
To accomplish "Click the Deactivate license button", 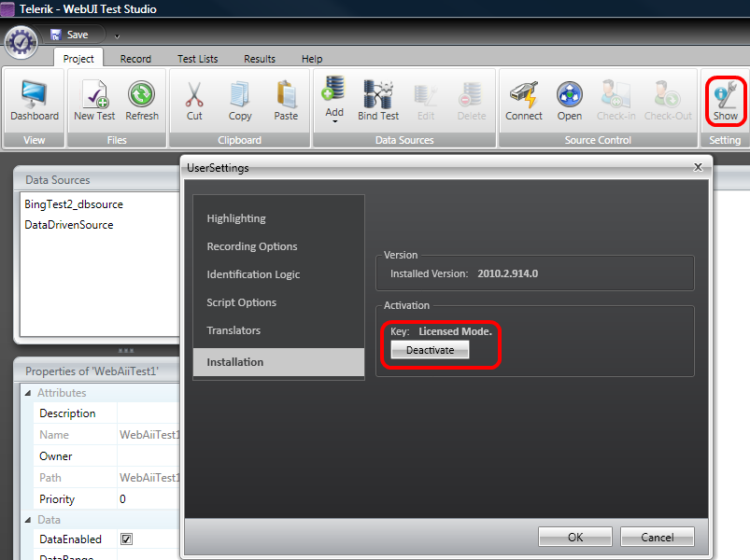I will pyautogui.click(x=430, y=350).
